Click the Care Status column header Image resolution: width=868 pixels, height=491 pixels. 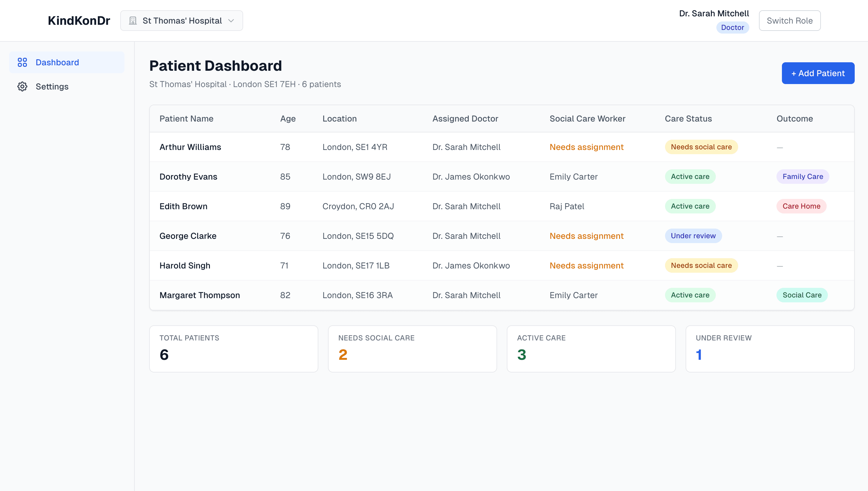688,119
